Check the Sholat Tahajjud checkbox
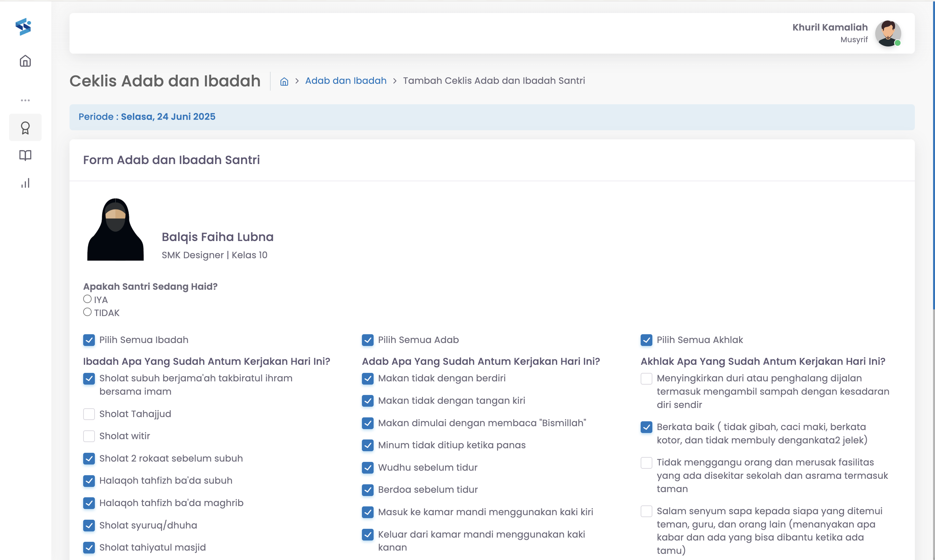 89,414
